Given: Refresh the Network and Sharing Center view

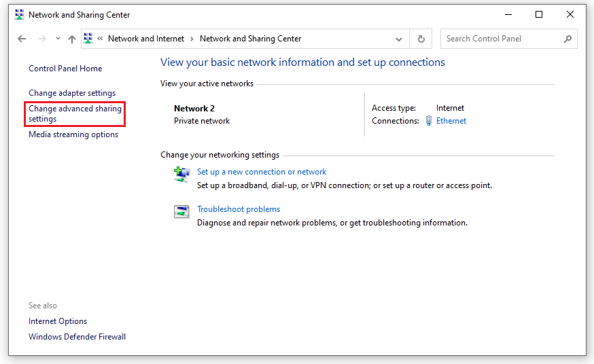Looking at the screenshot, I should tap(421, 39).
